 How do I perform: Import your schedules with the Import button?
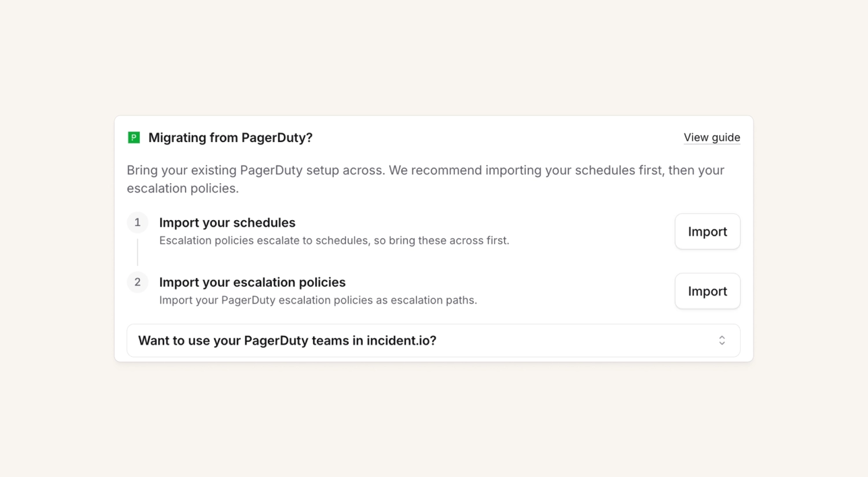pyautogui.click(x=707, y=231)
